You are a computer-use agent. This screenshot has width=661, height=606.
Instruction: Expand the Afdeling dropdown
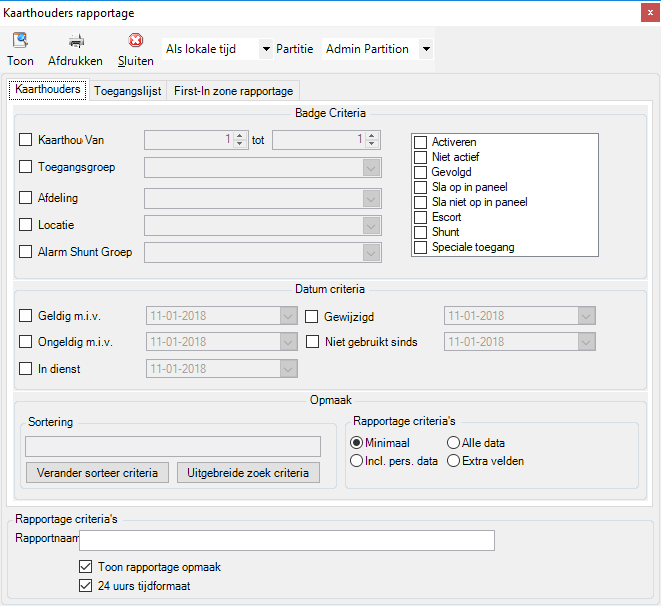tap(371, 198)
